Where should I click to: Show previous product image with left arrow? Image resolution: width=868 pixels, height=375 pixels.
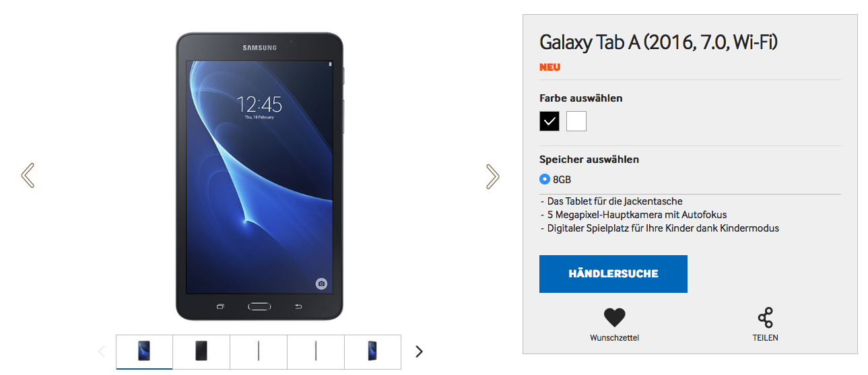tap(28, 175)
